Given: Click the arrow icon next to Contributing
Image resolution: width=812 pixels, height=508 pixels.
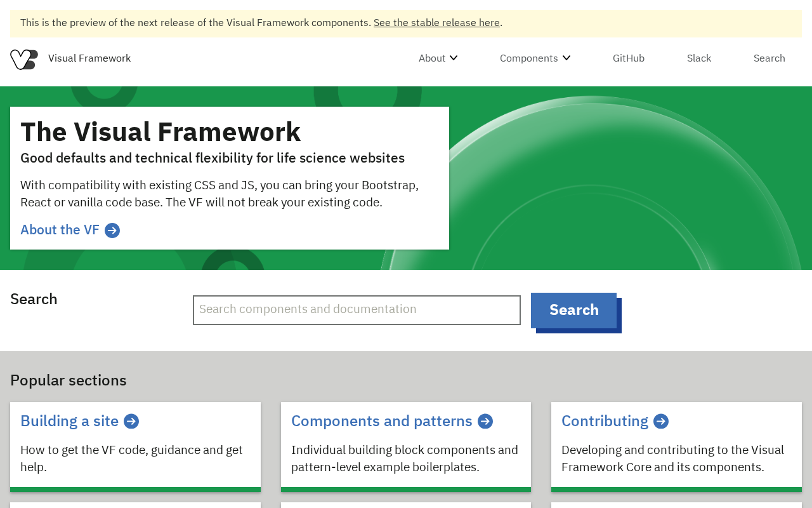Looking at the screenshot, I should [661, 422].
